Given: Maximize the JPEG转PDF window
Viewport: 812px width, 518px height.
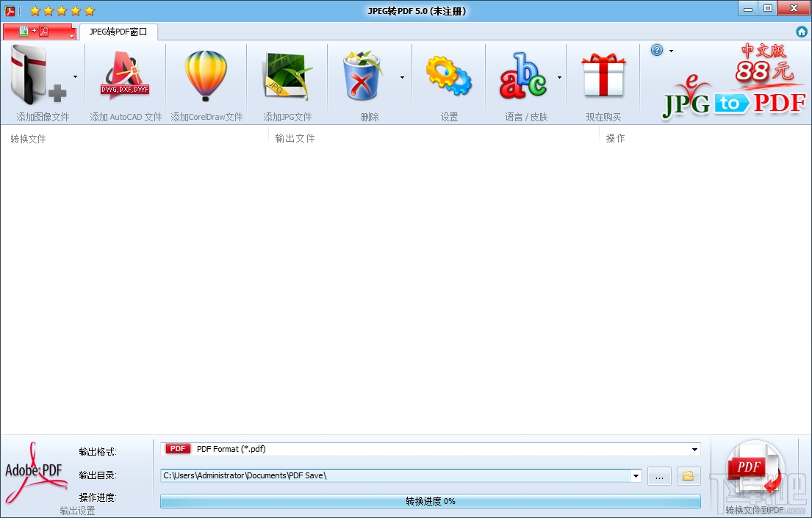Looking at the screenshot, I should point(767,8).
